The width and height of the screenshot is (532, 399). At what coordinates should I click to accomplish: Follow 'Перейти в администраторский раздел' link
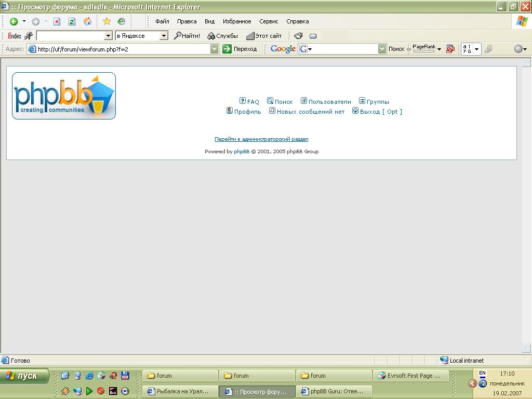pyautogui.click(x=261, y=139)
